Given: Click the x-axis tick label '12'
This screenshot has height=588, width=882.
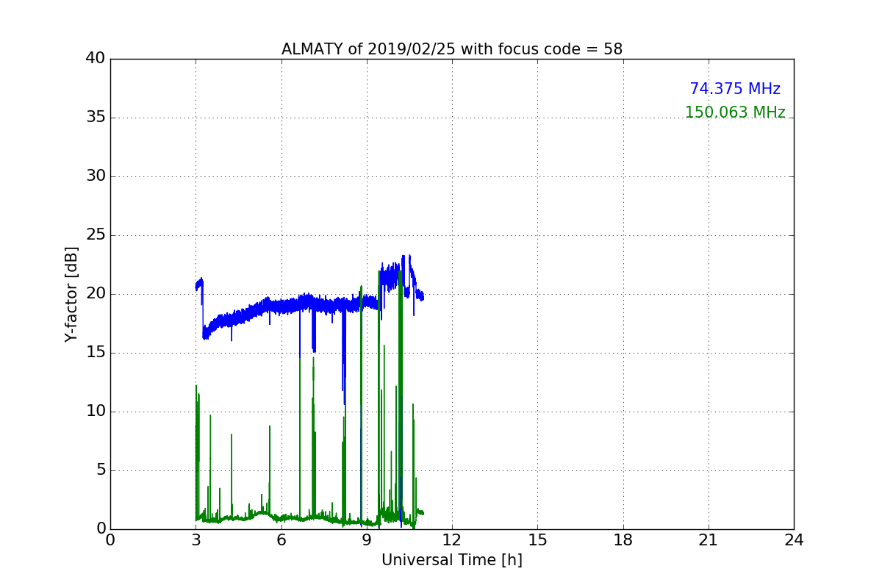Looking at the screenshot, I should point(452,540).
